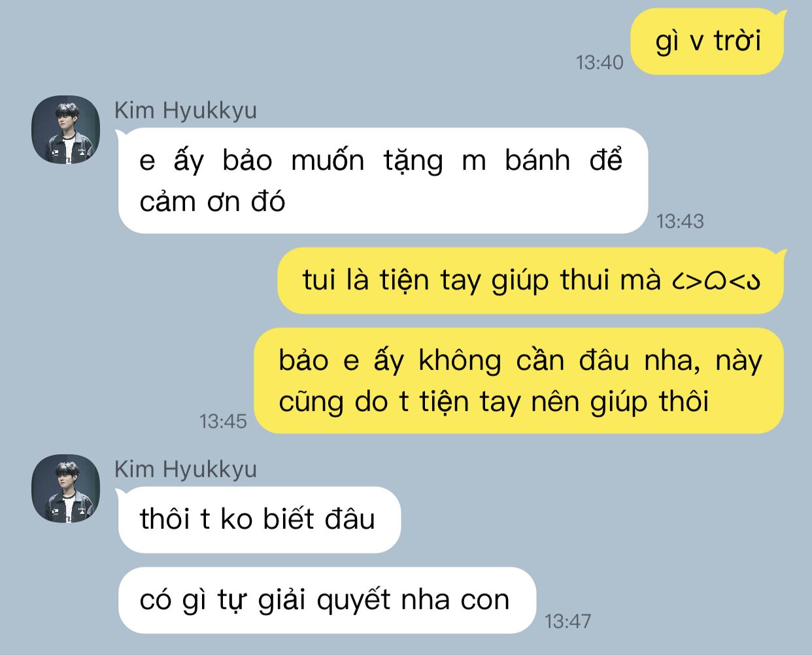Viewport: 812px width, 655px height.
Task: Click the words "cảm ơn đó" in white bubble
Action: (x=212, y=202)
